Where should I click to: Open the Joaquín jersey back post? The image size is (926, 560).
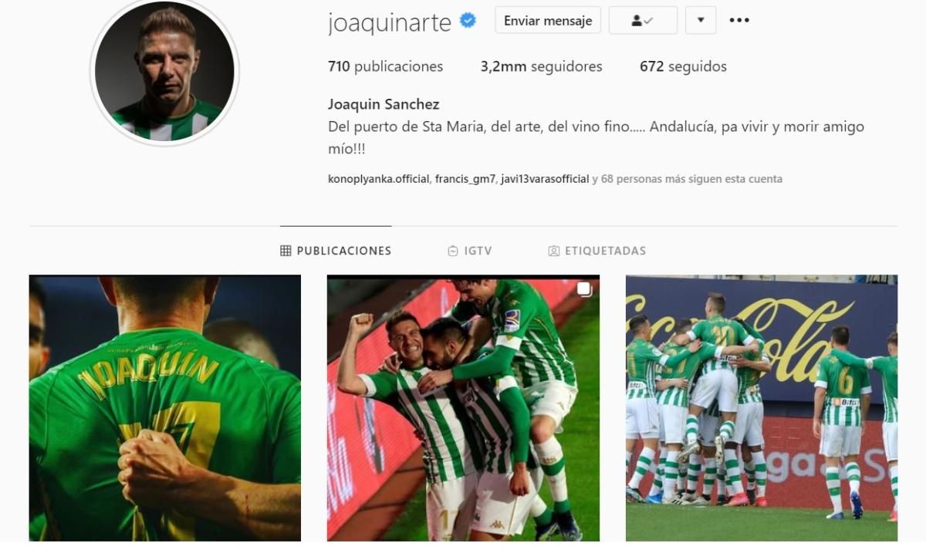pos(165,408)
